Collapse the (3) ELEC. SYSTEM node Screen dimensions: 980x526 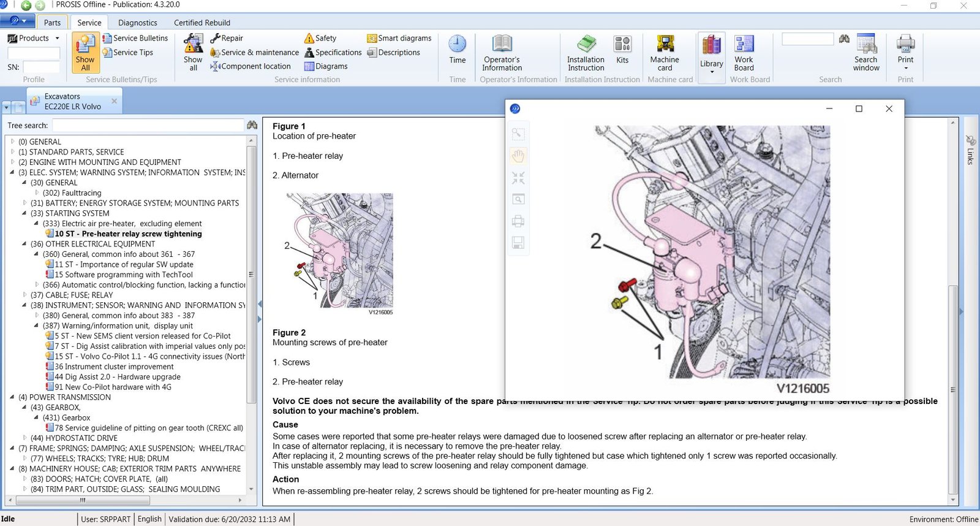click(x=12, y=172)
